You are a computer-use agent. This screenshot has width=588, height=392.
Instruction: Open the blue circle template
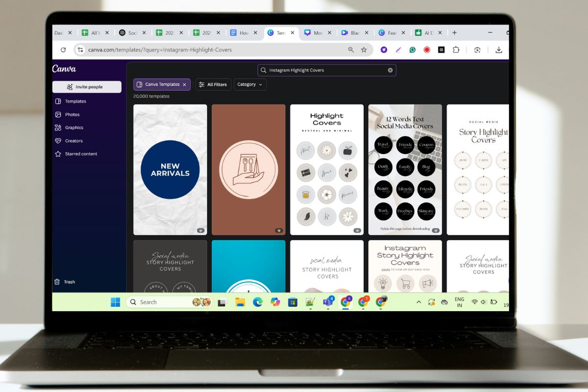click(x=248, y=266)
